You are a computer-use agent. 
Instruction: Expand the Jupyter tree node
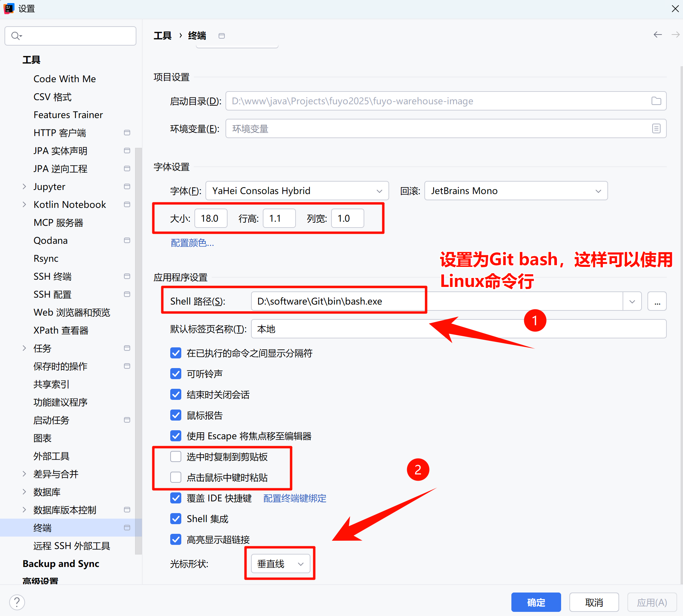click(x=25, y=186)
